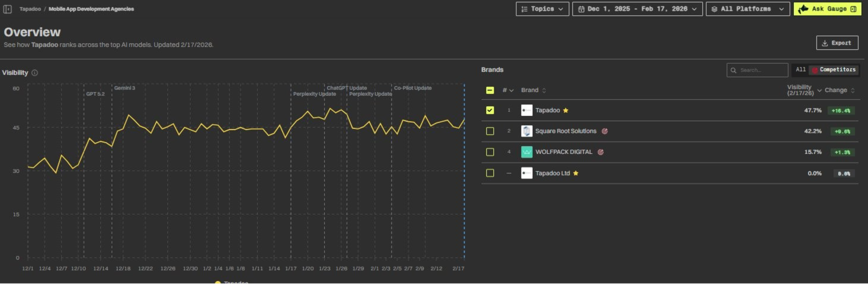Click WOLFPACK DIGITAL logo icon
This screenshot has width=868, height=284.
pyautogui.click(x=526, y=152)
